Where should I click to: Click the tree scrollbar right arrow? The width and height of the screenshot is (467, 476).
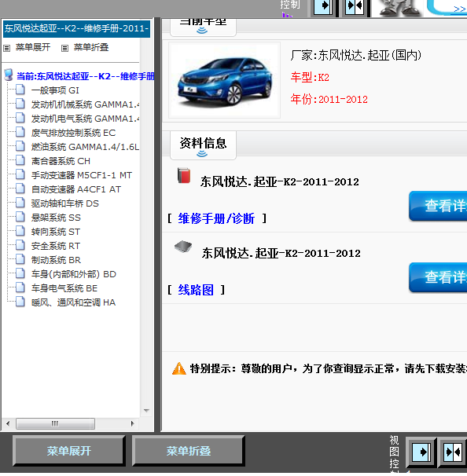tap(132, 423)
